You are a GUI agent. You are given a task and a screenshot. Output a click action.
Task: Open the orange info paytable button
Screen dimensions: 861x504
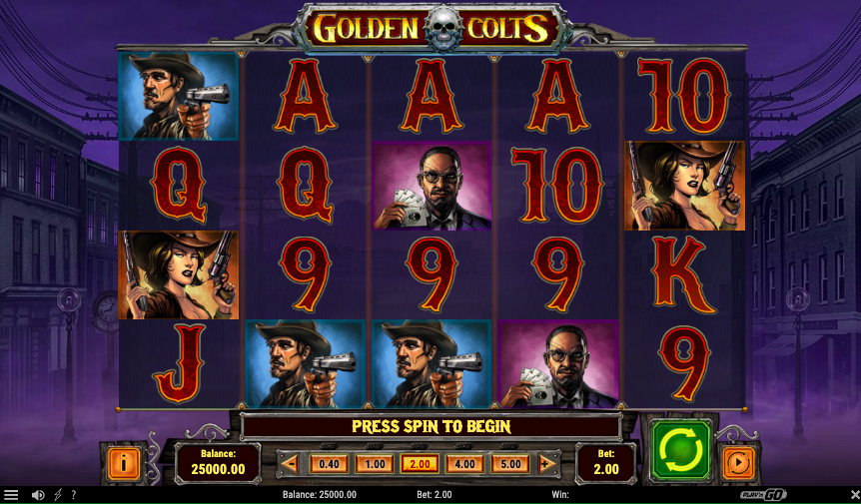tap(123, 463)
